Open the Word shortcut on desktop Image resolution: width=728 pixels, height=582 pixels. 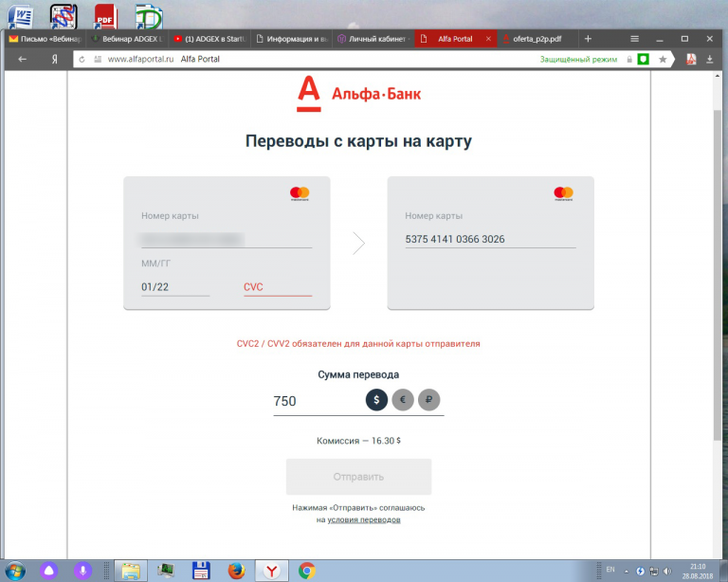(21, 17)
